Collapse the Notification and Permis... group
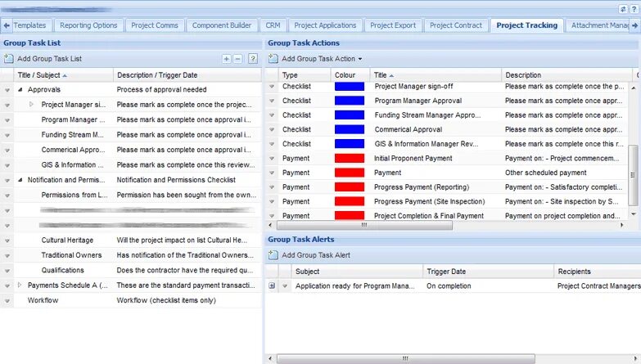This screenshot has width=641, height=364. click(x=20, y=180)
